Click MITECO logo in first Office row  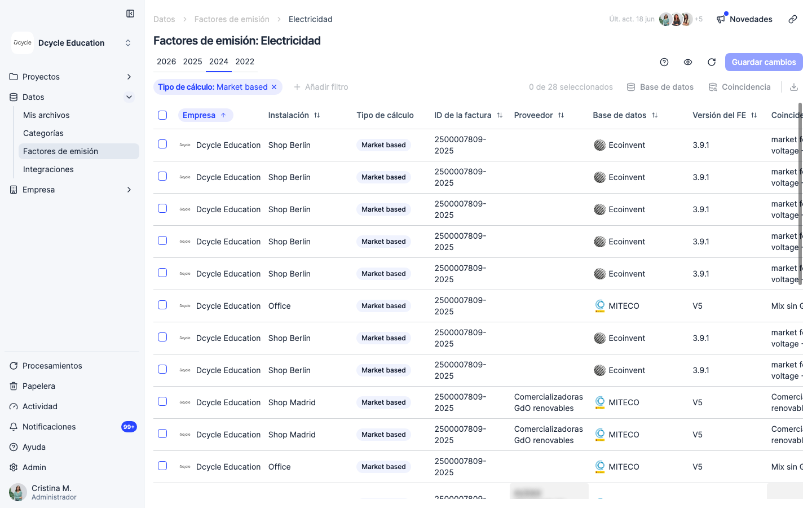pyautogui.click(x=599, y=306)
